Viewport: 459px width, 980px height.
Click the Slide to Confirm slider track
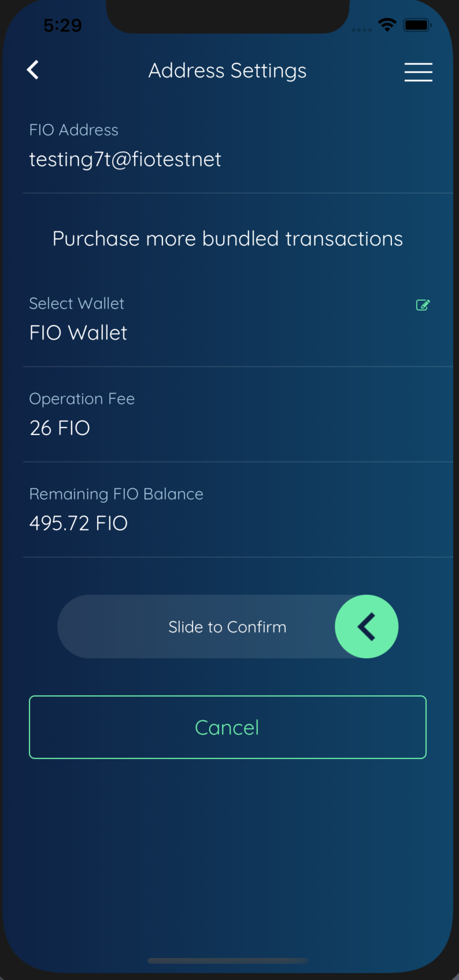click(191, 627)
